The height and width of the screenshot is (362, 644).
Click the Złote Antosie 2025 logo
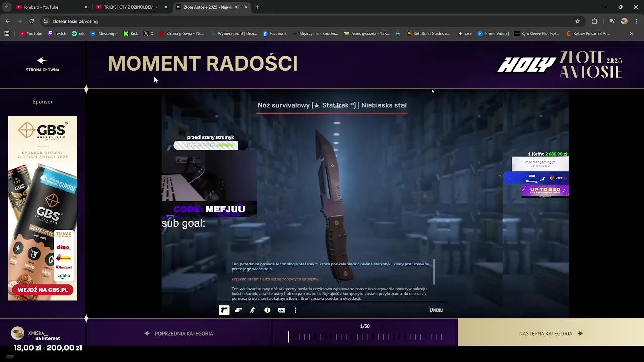coord(591,65)
